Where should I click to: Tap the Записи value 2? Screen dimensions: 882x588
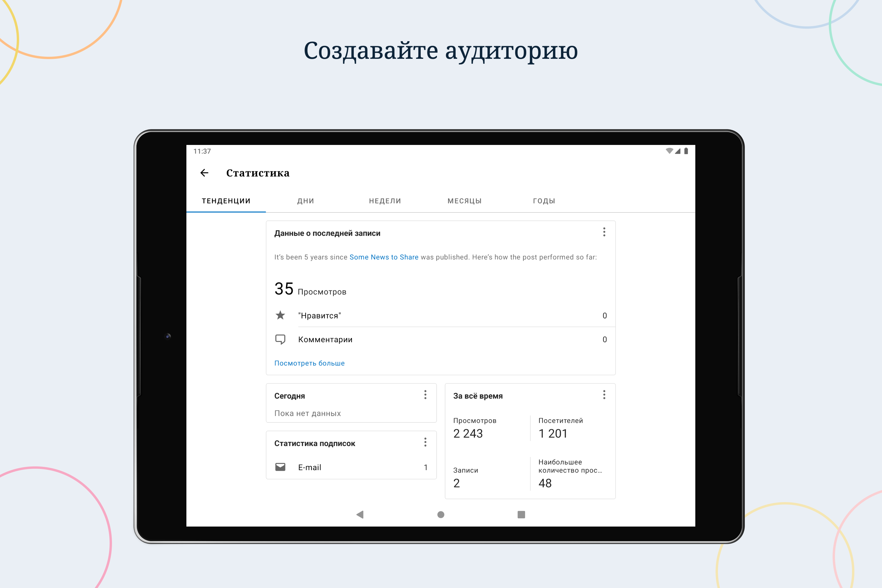point(456,483)
